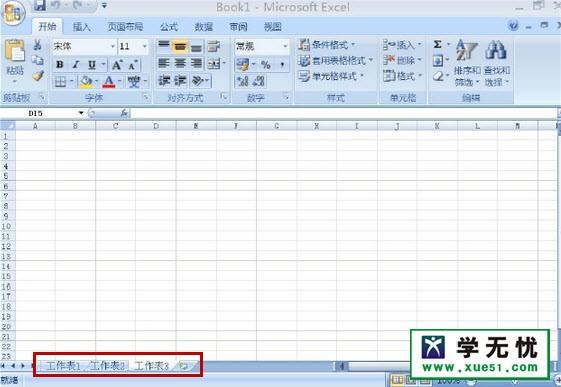Open the font size dropdown
Viewport: 561px width, 387px height.
[x=144, y=46]
